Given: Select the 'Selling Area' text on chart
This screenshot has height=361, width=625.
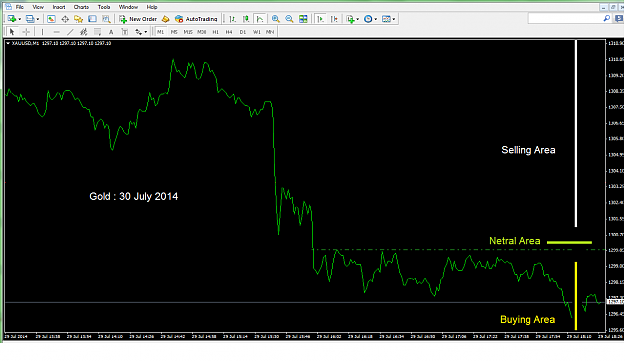Looking at the screenshot, I should tap(528, 150).
